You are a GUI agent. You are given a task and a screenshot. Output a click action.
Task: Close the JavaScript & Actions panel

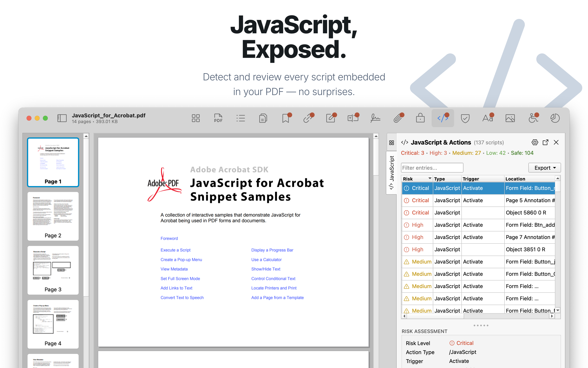pyautogui.click(x=556, y=142)
